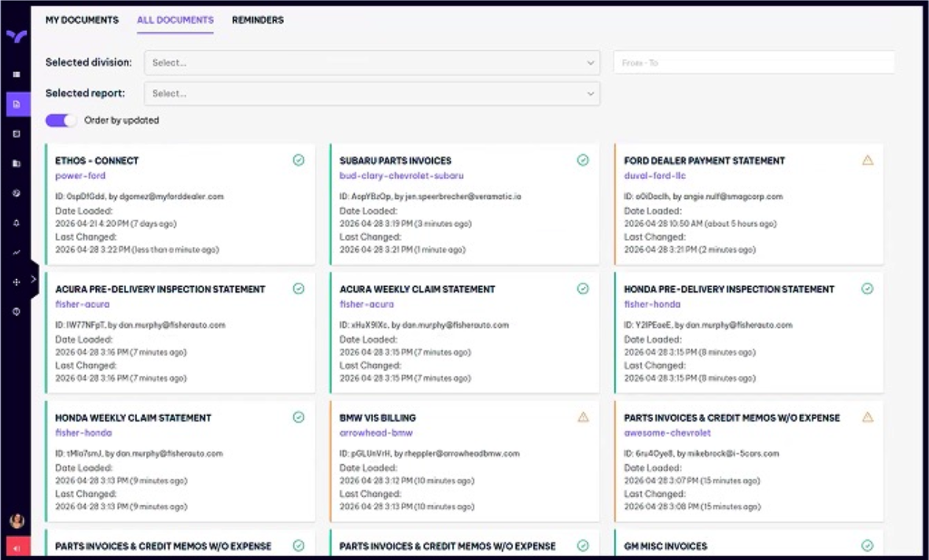Click the red logout icon
929x560 pixels.
(x=18, y=547)
